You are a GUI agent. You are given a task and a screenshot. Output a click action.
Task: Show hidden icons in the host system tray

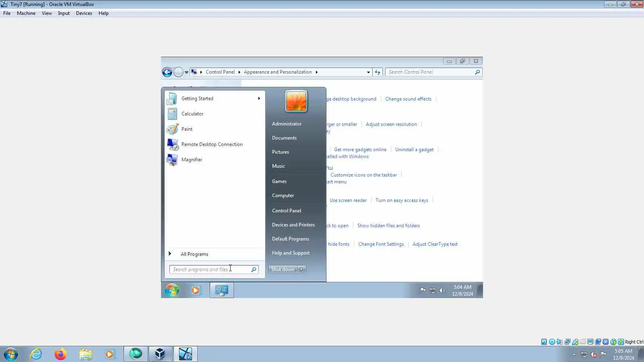574,354
